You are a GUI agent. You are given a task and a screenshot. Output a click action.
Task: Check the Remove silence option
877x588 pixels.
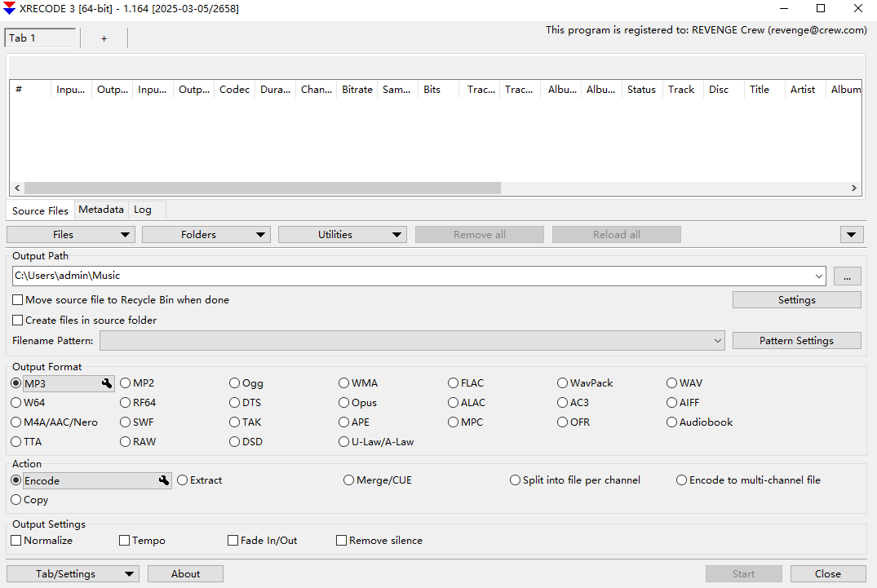coord(342,541)
